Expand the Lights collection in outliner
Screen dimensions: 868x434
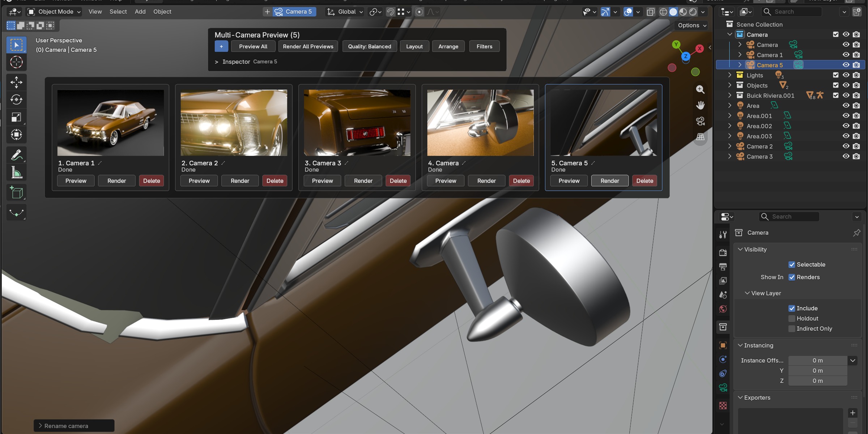(x=729, y=75)
